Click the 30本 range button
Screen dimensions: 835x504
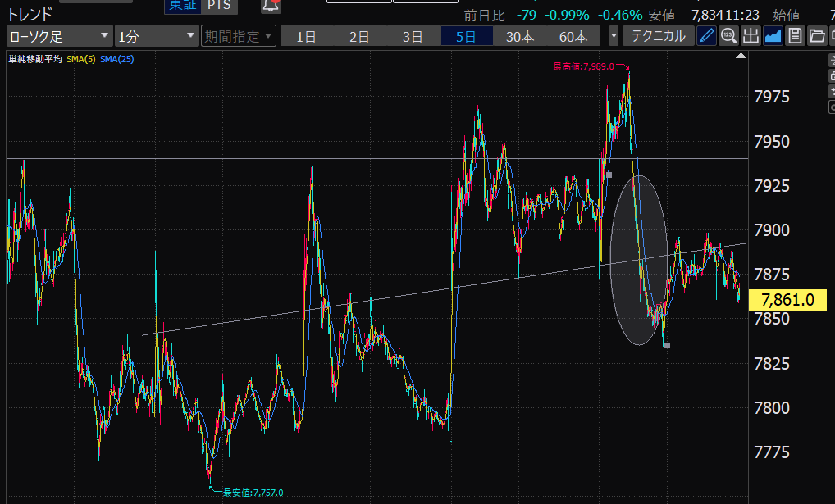tap(520, 36)
